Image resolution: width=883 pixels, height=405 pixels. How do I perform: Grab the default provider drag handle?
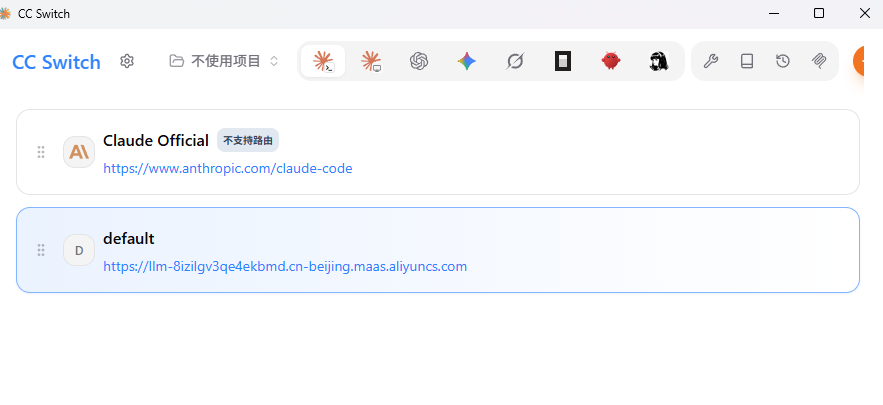[41, 250]
